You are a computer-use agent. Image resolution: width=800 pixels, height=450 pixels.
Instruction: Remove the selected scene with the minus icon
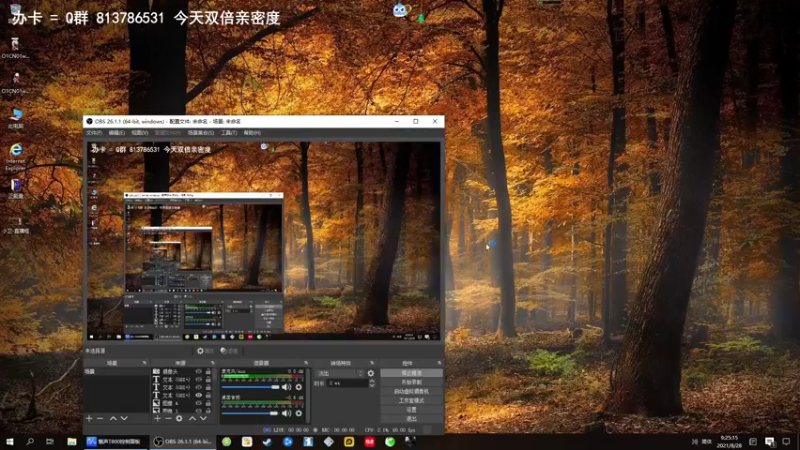(x=100, y=418)
